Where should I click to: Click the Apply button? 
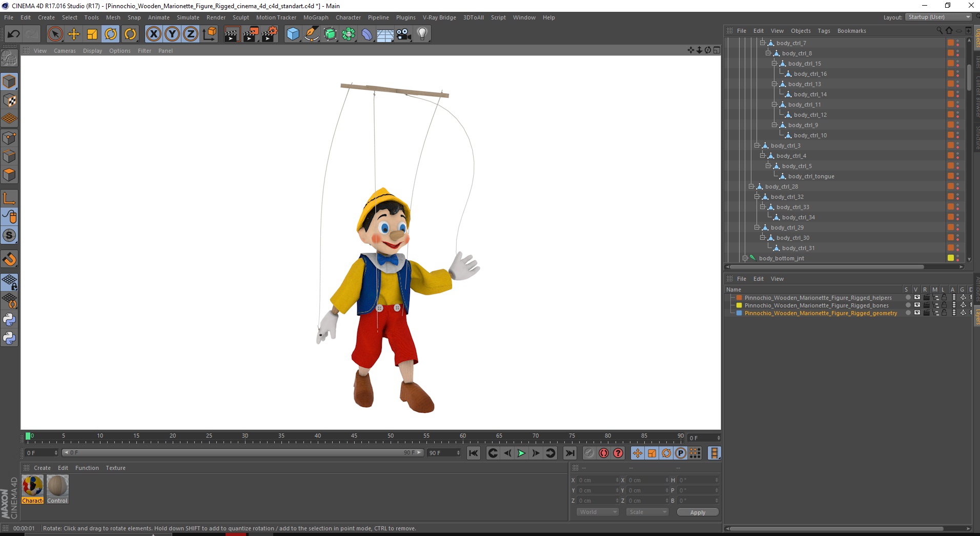coord(698,512)
